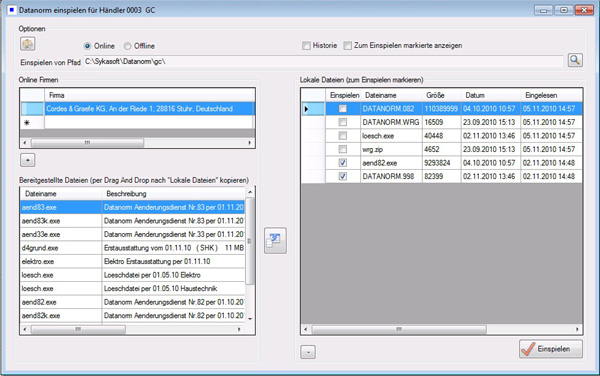
Task: Check 'Zum Einspielen markierte anzeigen'
Action: [x=347, y=46]
